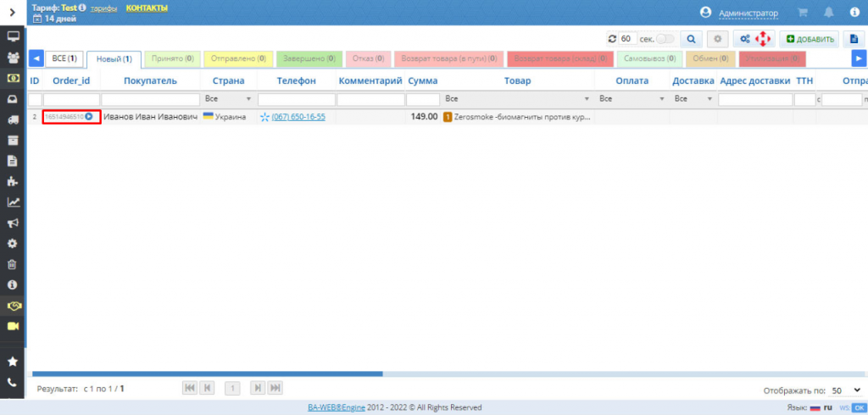The width and height of the screenshot is (868, 415).
Task: Open the star favorites icon in sidebar
Action: [13, 362]
